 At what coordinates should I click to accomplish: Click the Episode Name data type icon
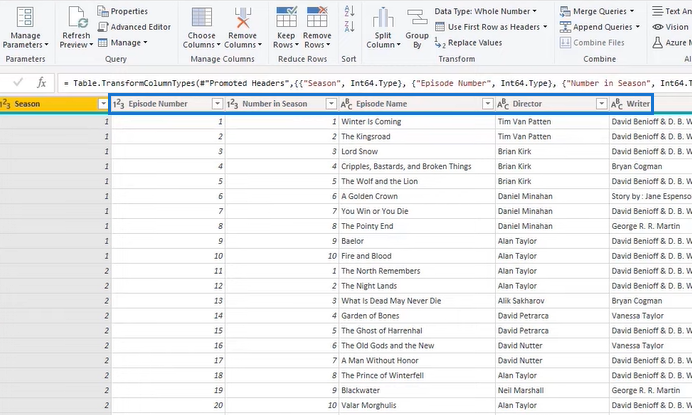tap(346, 104)
